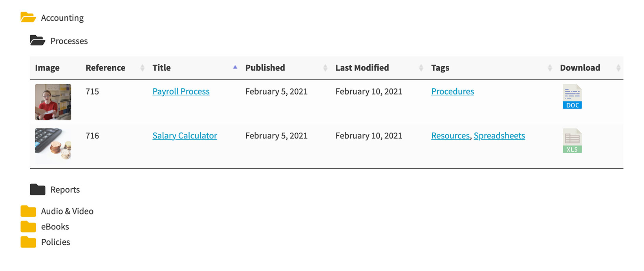This screenshot has height=271, width=644.
Task: Download the Salary Calculator XLS file icon
Action: click(x=572, y=140)
